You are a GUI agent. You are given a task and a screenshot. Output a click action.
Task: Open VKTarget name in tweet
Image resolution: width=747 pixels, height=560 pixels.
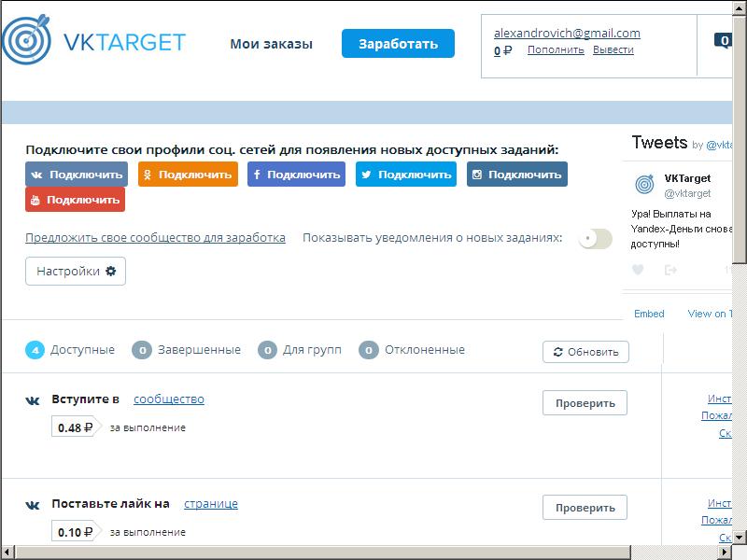pyautogui.click(x=687, y=178)
